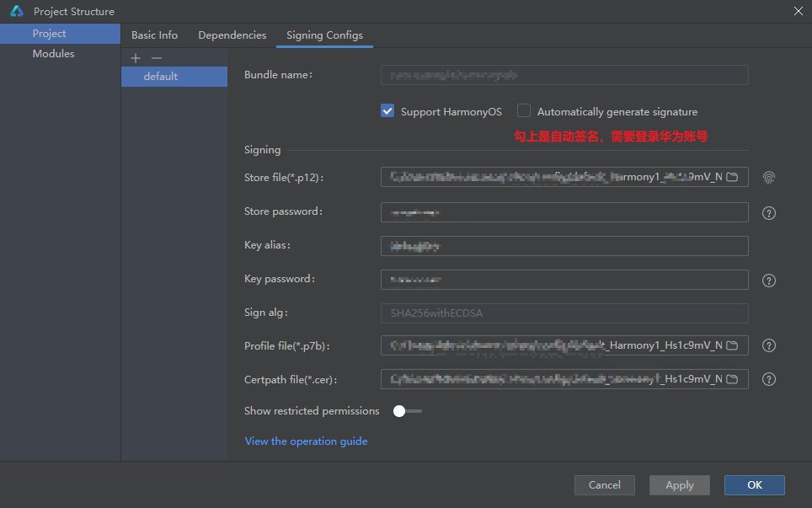Enable Automatically generate signature checkbox
This screenshot has width=812, height=508.
point(524,111)
